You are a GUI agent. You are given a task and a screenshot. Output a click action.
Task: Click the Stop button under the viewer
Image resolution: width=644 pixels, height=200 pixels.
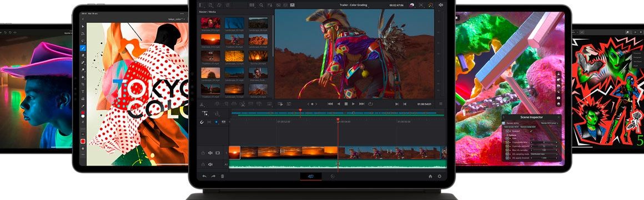coord(346,104)
